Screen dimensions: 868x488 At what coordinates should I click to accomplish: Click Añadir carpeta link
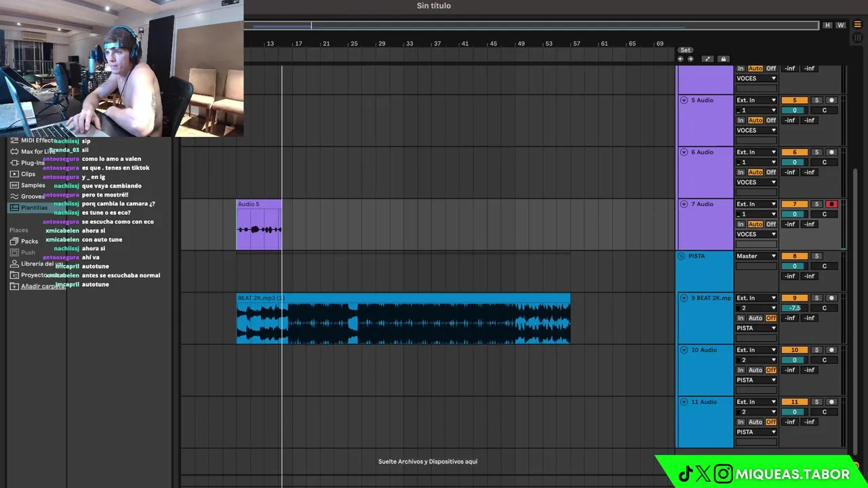(43, 286)
